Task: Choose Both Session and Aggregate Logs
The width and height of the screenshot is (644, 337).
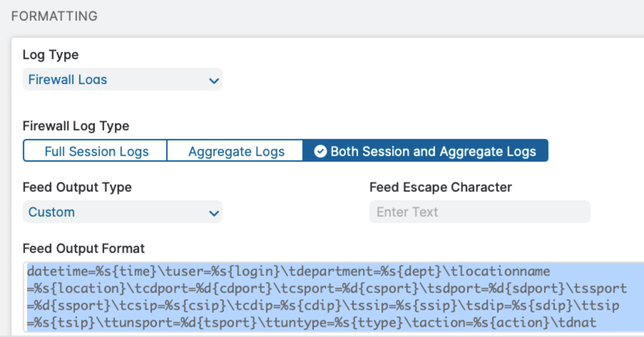Action: [x=425, y=151]
